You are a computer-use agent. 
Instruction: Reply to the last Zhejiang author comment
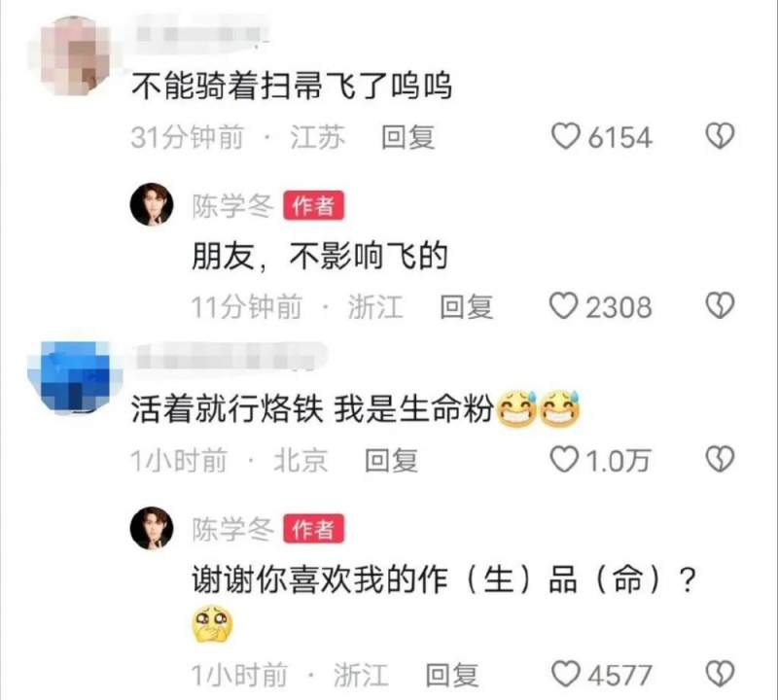(452, 675)
